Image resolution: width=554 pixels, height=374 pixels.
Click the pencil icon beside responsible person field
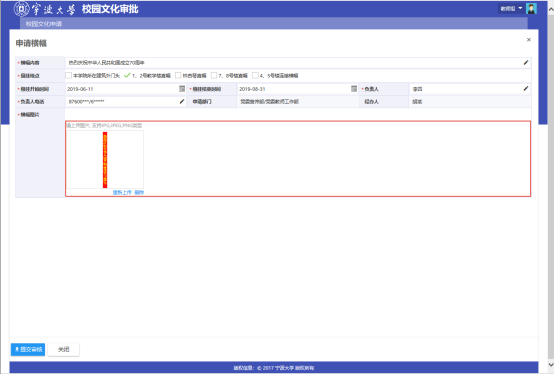click(526, 89)
